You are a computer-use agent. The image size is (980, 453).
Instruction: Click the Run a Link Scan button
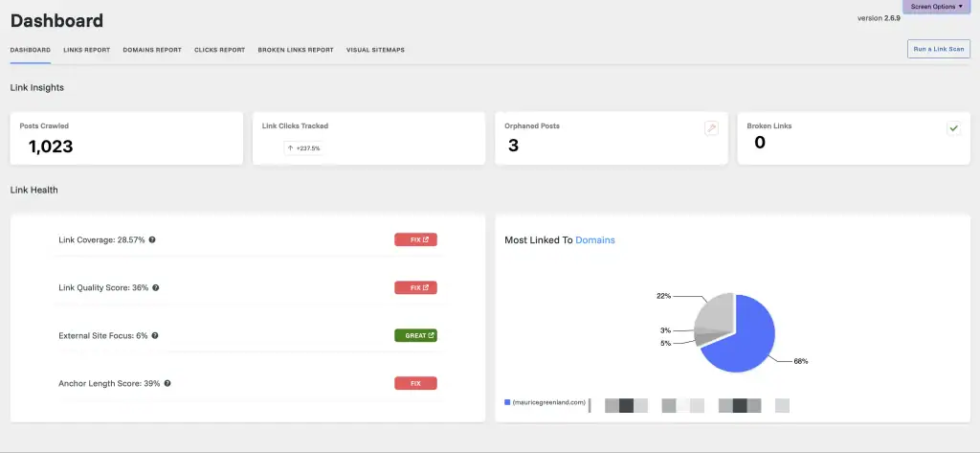point(938,49)
